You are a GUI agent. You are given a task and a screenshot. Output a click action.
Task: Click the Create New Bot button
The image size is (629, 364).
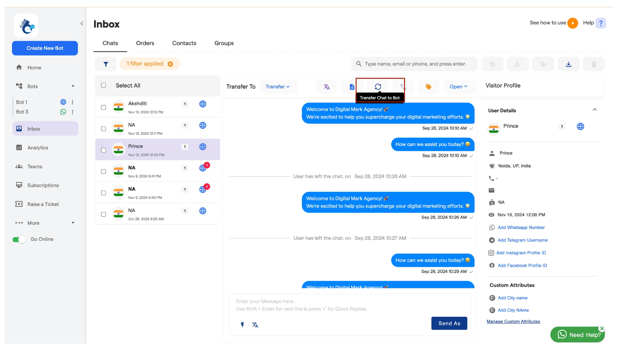point(45,48)
